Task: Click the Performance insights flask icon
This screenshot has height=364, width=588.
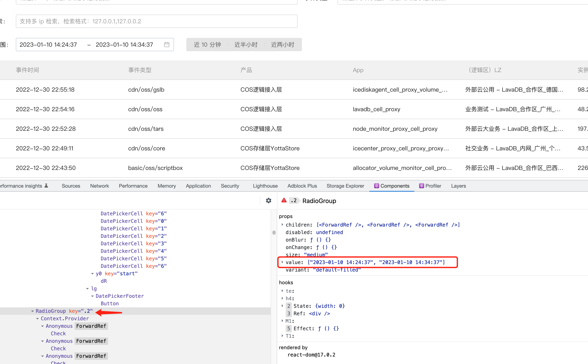Action: (x=46, y=185)
